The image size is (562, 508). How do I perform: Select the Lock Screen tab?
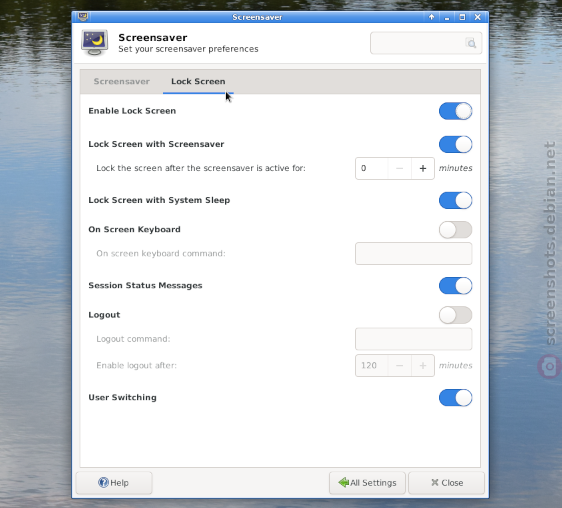(198, 81)
